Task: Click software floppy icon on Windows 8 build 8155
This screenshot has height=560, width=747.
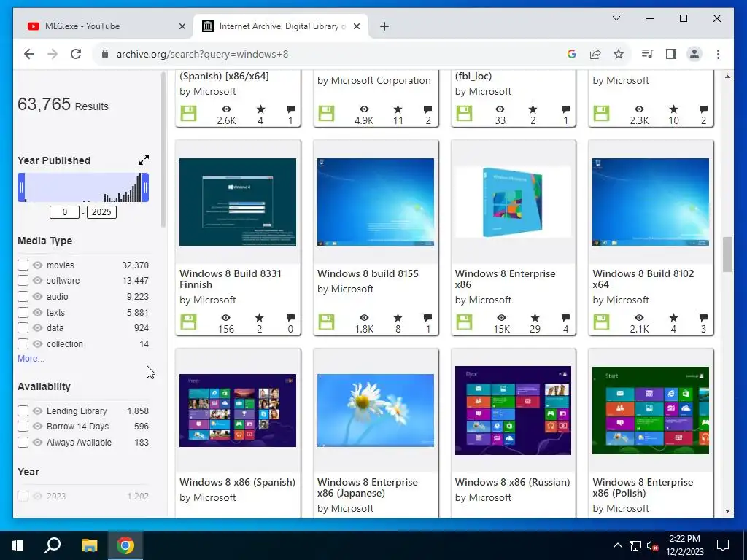Action: click(x=326, y=322)
